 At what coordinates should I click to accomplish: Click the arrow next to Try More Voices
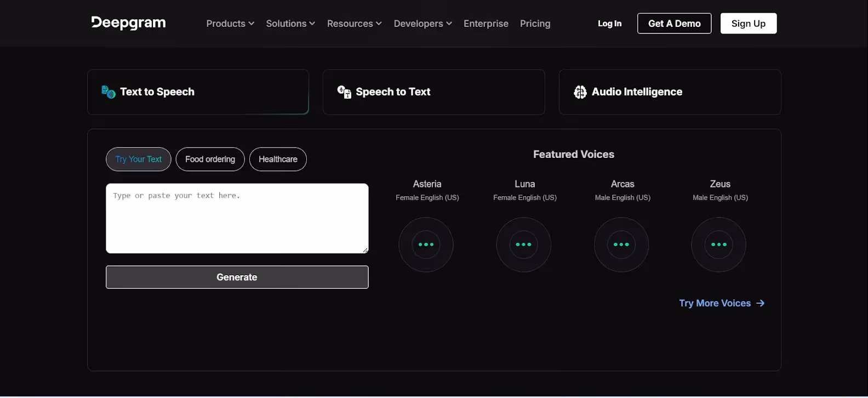(x=760, y=303)
